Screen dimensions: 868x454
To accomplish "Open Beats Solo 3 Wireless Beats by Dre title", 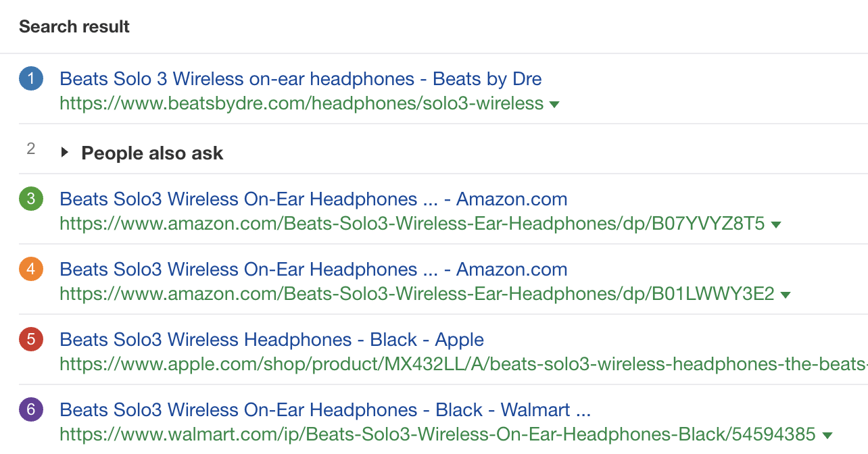I will click(x=301, y=79).
